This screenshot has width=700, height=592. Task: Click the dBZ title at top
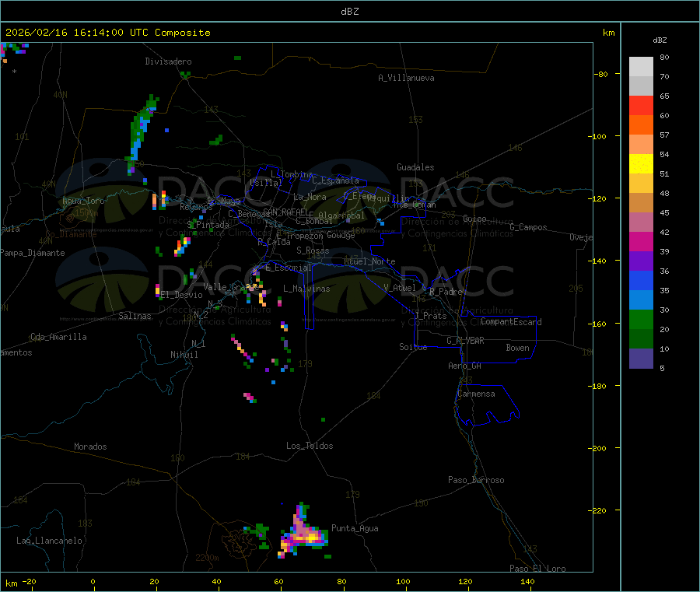(349, 12)
